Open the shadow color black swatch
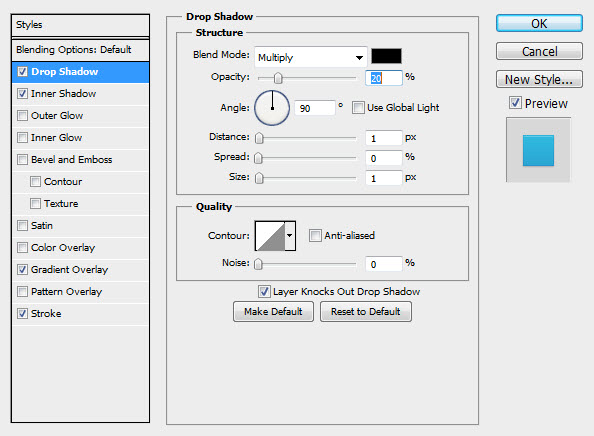This screenshot has width=594, height=436. coord(386,56)
